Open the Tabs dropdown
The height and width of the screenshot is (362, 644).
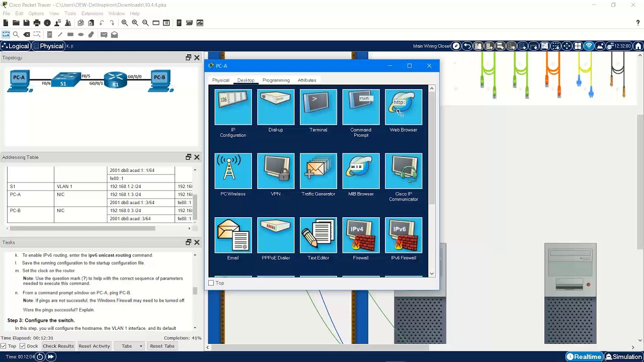(129, 346)
